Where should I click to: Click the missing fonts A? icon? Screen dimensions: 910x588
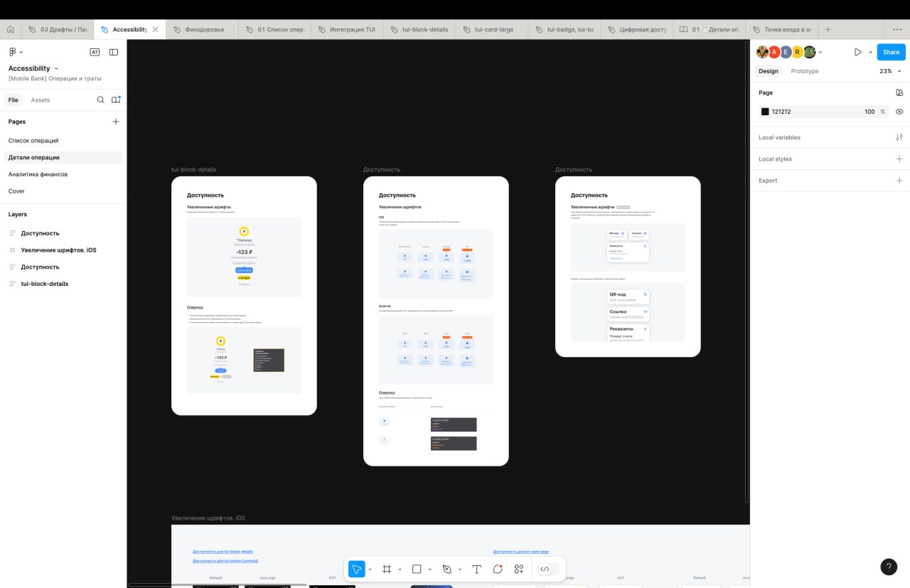click(95, 52)
